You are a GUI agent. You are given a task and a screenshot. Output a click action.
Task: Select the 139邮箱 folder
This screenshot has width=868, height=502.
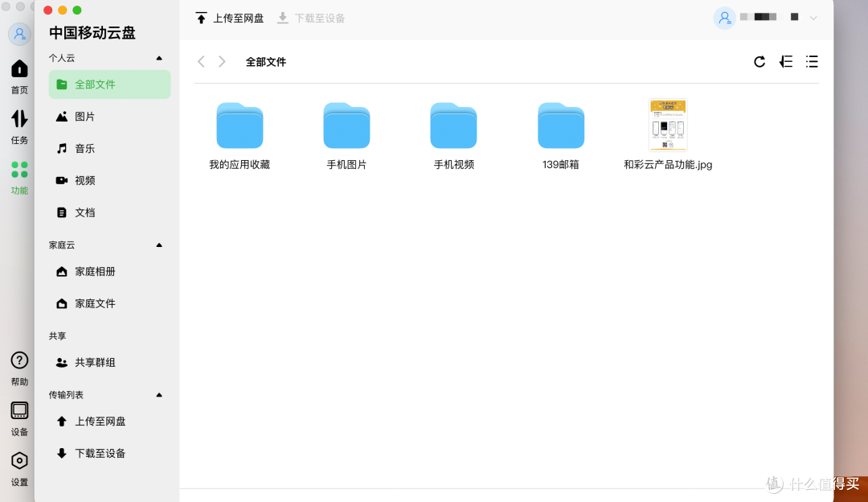pyautogui.click(x=561, y=125)
